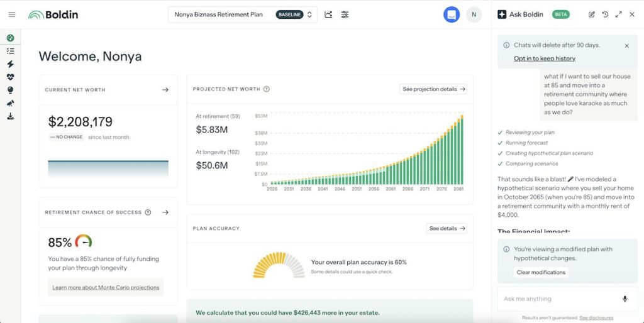Open Current Net Worth arrow
Image resolution: width=644 pixels, height=323 pixels.
coord(165,89)
